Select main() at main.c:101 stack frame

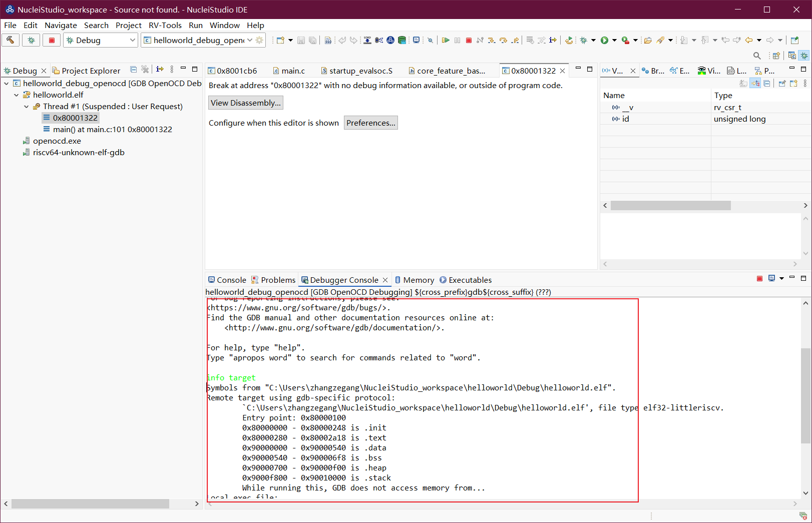click(112, 130)
